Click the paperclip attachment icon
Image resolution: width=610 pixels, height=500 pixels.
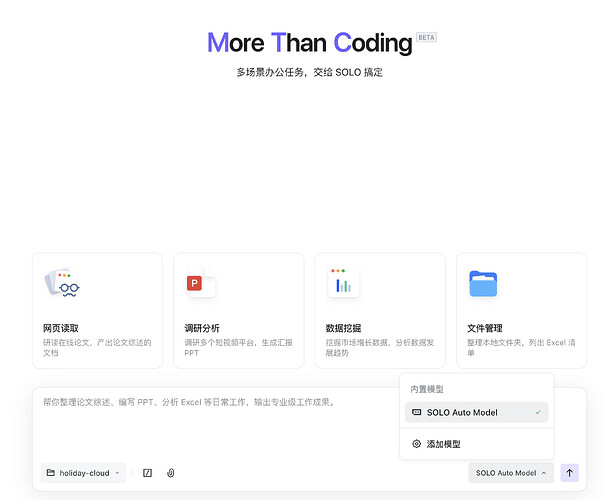171,473
